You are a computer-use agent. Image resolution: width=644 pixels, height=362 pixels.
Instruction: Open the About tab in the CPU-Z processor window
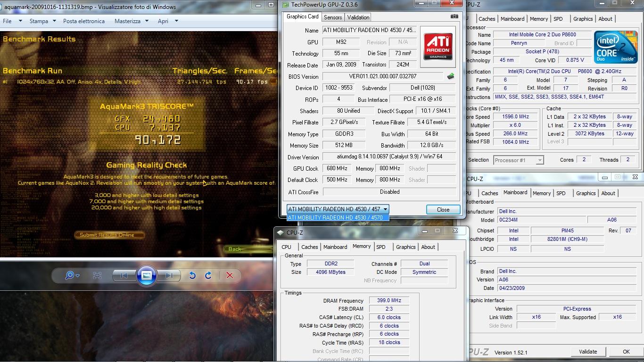pyautogui.click(x=605, y=19)
